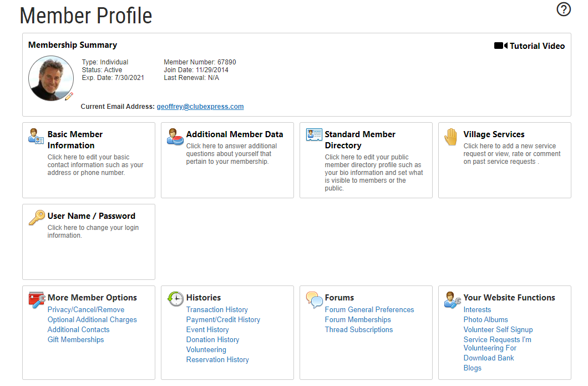
Task: Click the Additional Member Data icon
Action: click(x=175, y=136)
